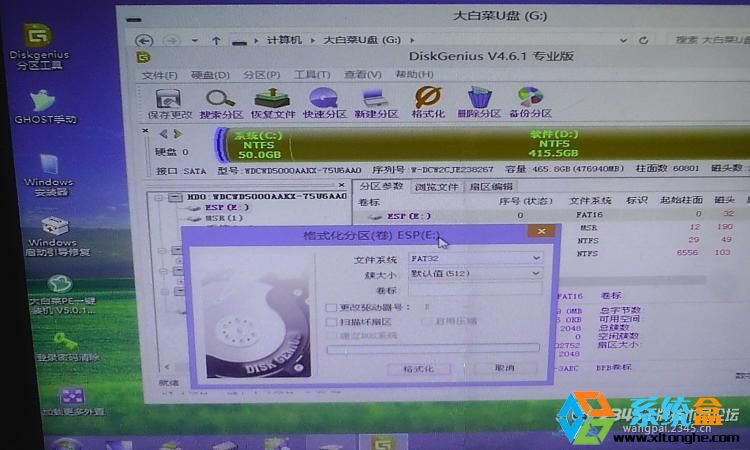Click explorer refresh icon
Viewport: 750px width, 450px height.
click(x=643, y=41)
